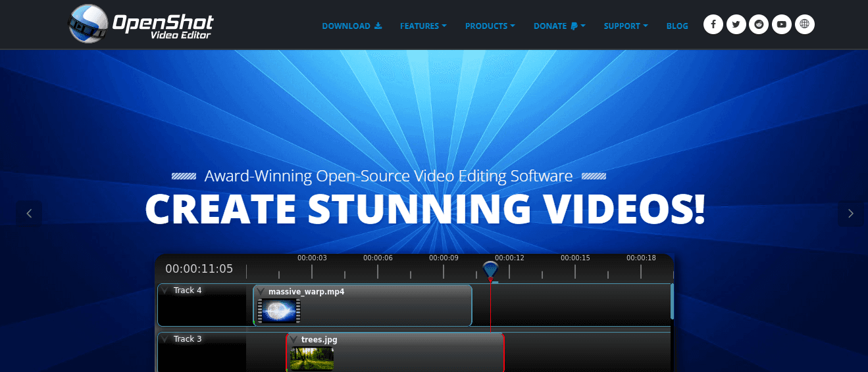Open the Reddit social icon
The image size is (868, 372).
click(759, 25)
